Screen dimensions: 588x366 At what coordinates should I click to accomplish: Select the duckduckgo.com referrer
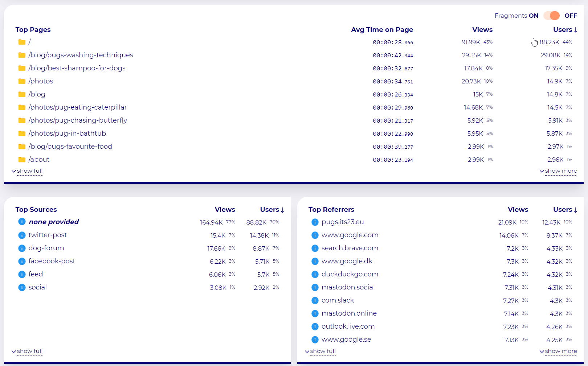click(350, 274)
